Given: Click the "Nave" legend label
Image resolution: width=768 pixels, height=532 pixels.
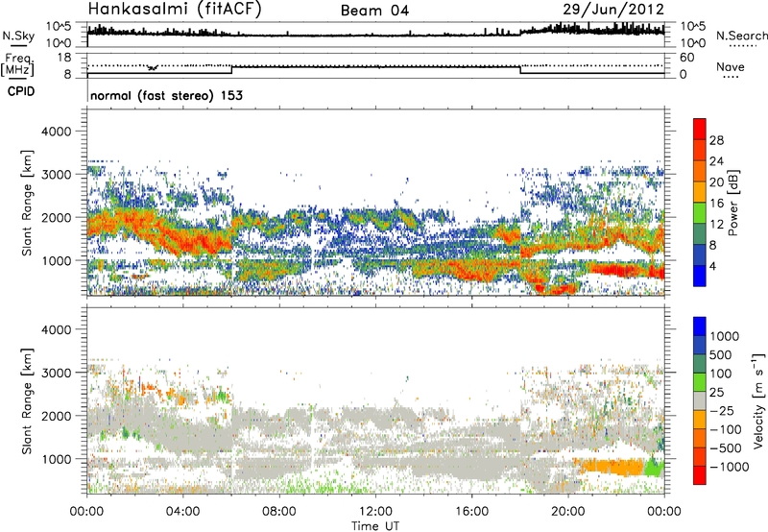Looking at the screenshot, I should pos(731,66).
